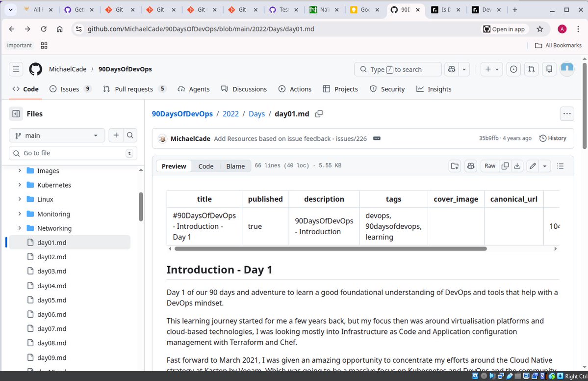Open the GitHub hamburger navigation menu
The width and height of the screenshot is (588, 381).
coord(16,69)
